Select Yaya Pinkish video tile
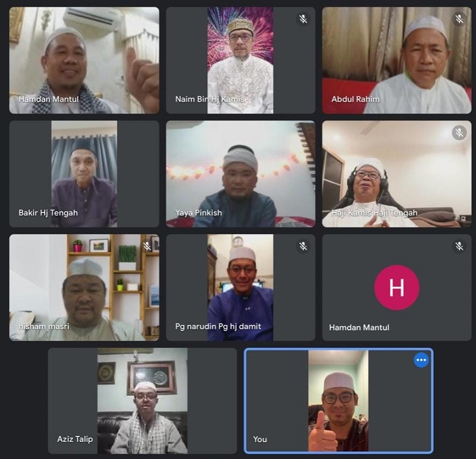Image resolution: width=476 pixels, height=459 pixels. coord(240,174)
